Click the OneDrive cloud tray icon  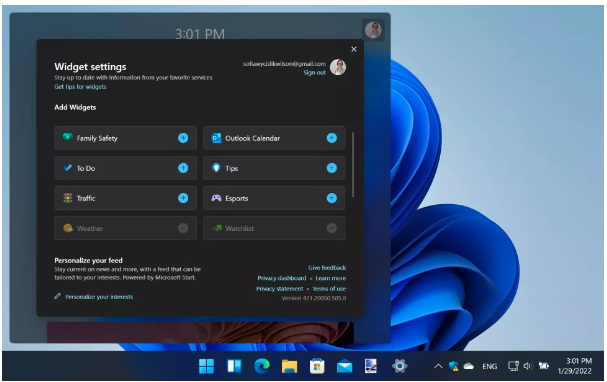coord(469,366)
